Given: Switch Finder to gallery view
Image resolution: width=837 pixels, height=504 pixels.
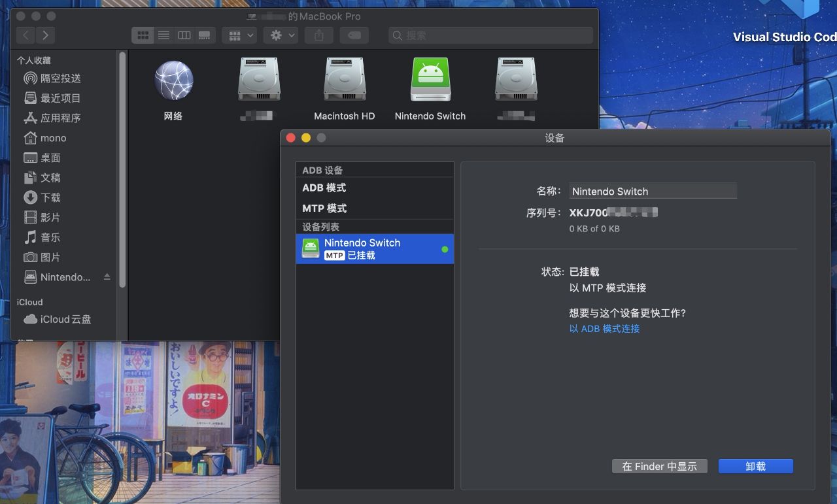Looking at the screenshot, I should (205, 35).
